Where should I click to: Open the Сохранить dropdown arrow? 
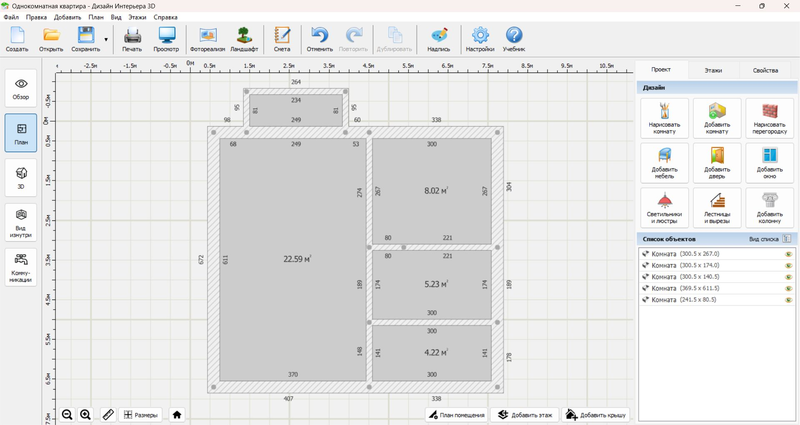coord(106,41)
